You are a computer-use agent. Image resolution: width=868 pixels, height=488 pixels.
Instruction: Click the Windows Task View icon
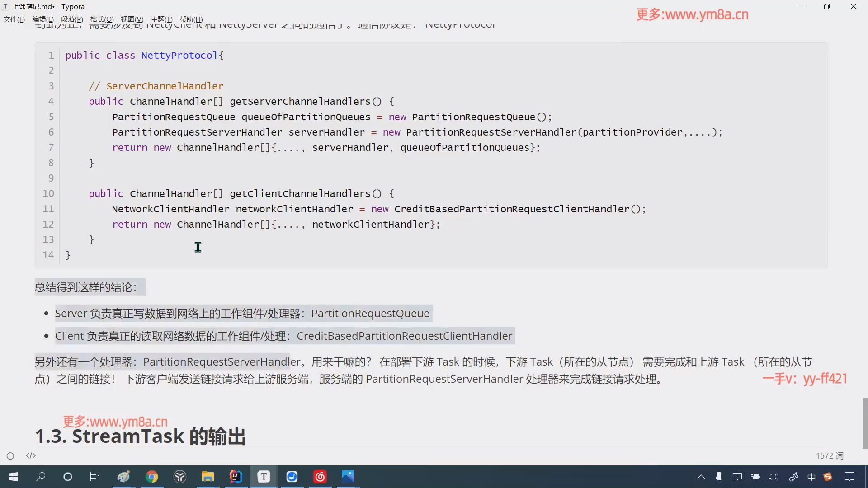[95, 477]
